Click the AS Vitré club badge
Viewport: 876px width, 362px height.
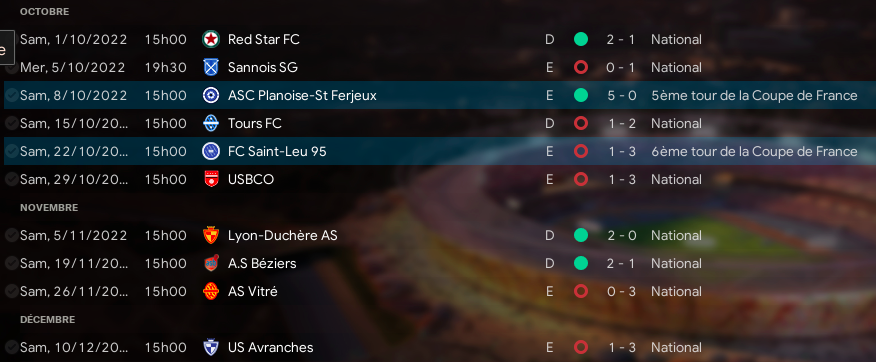pyautogui.click(x=211, y=291)
